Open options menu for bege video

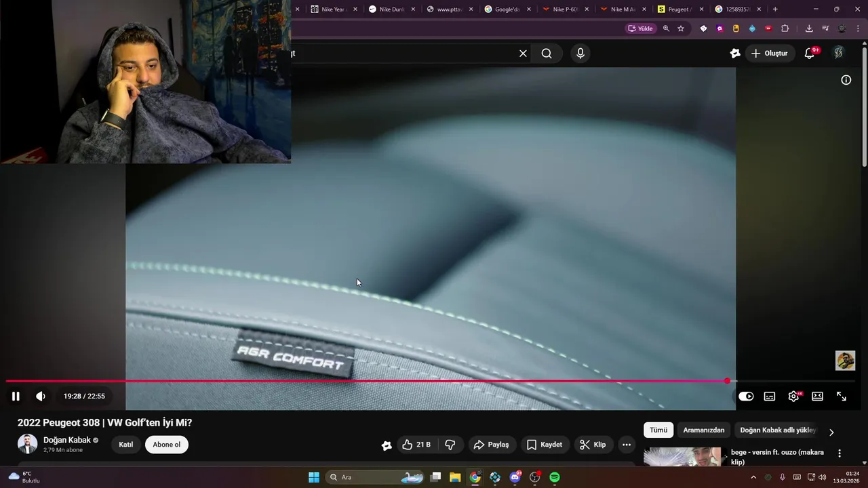pos(840,453)
